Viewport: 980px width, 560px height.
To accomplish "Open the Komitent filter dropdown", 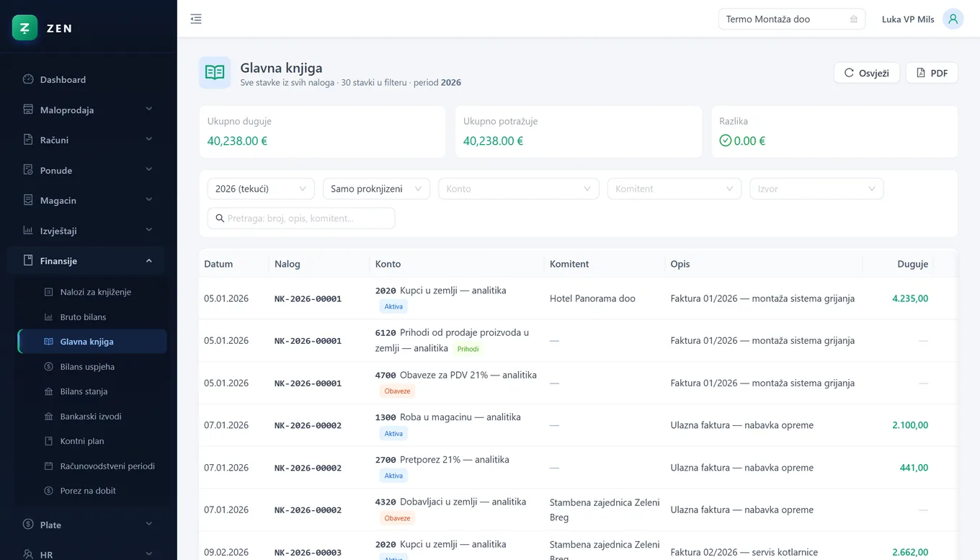I will tap(674, 189).
